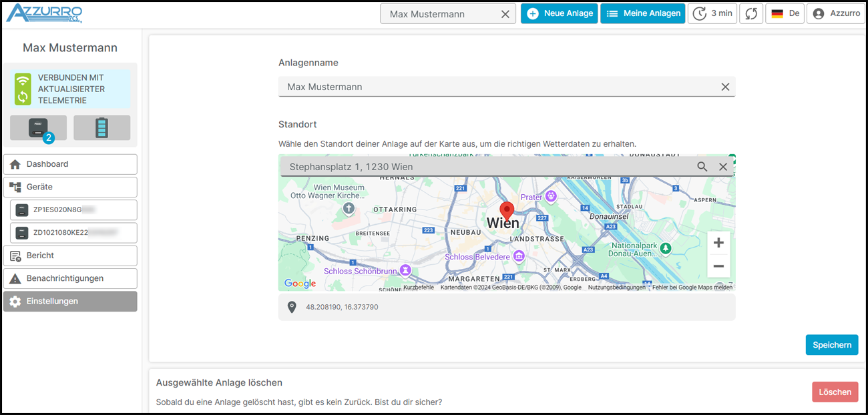Viewport: 868px width, 415px height.
Task: Click the battery status icon
Action: (101, 127)
